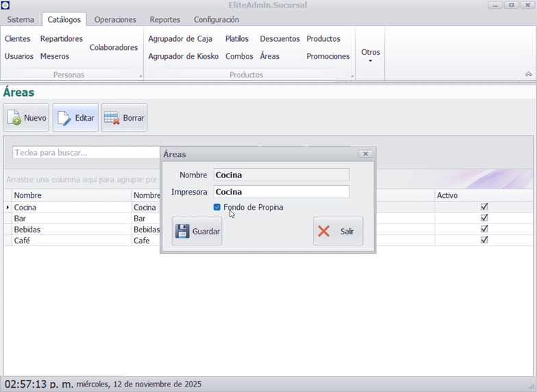Open the Personas group dialog launcher
The width and height of the screenshot is (537, 392).
(x=140, y=76)
